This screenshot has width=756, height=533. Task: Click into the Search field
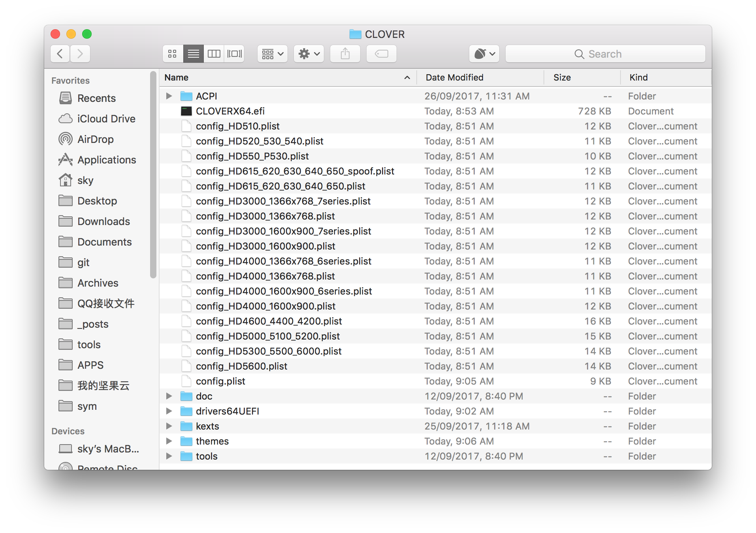605,54
